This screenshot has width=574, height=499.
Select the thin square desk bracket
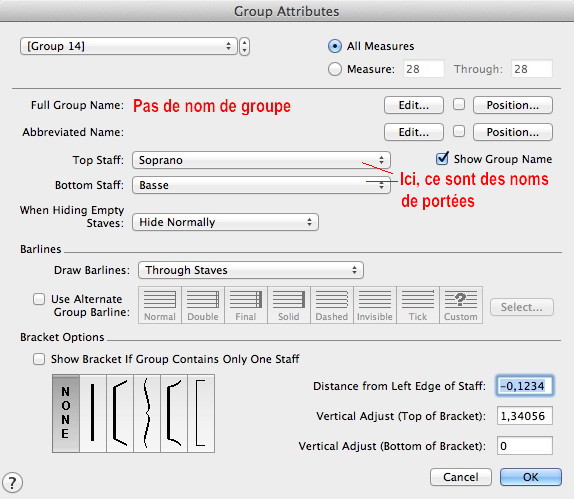(201, 413)
